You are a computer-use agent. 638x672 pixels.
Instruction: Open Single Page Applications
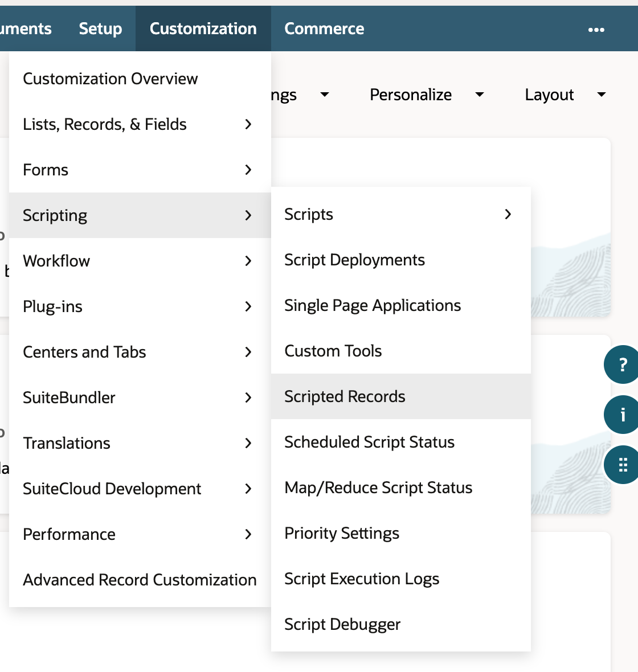401,306
